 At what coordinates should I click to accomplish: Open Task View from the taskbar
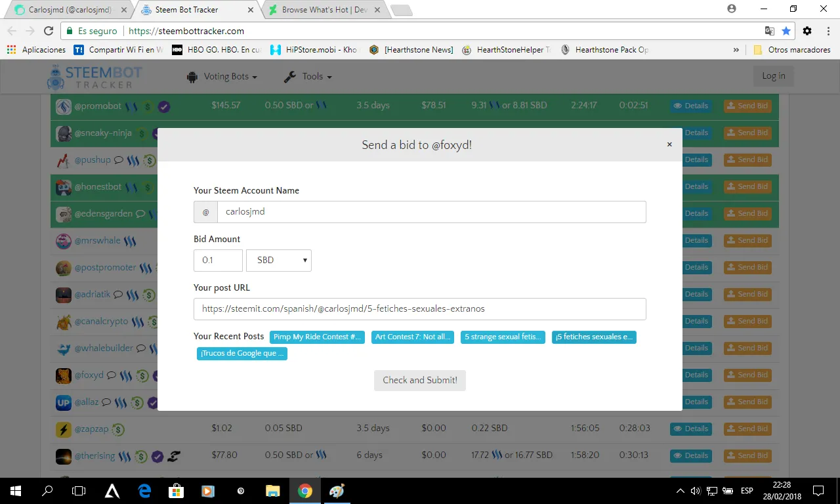[x=79, y=491]
